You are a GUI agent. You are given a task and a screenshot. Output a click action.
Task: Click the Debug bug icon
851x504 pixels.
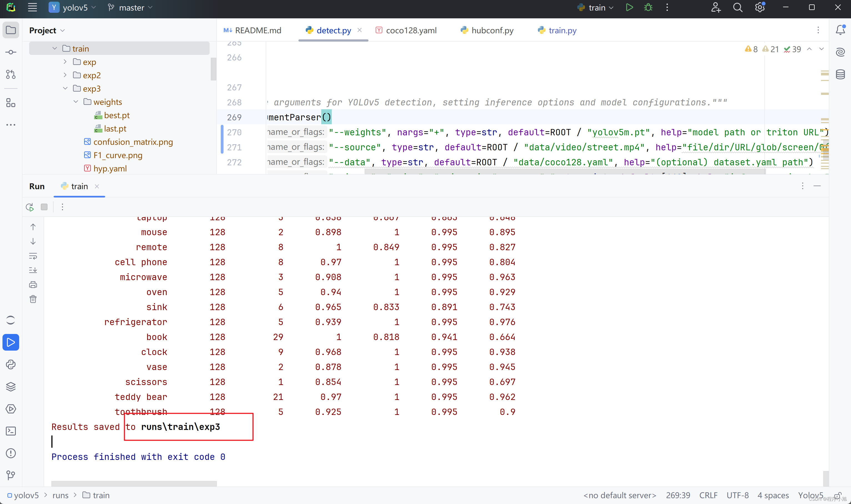648,7
